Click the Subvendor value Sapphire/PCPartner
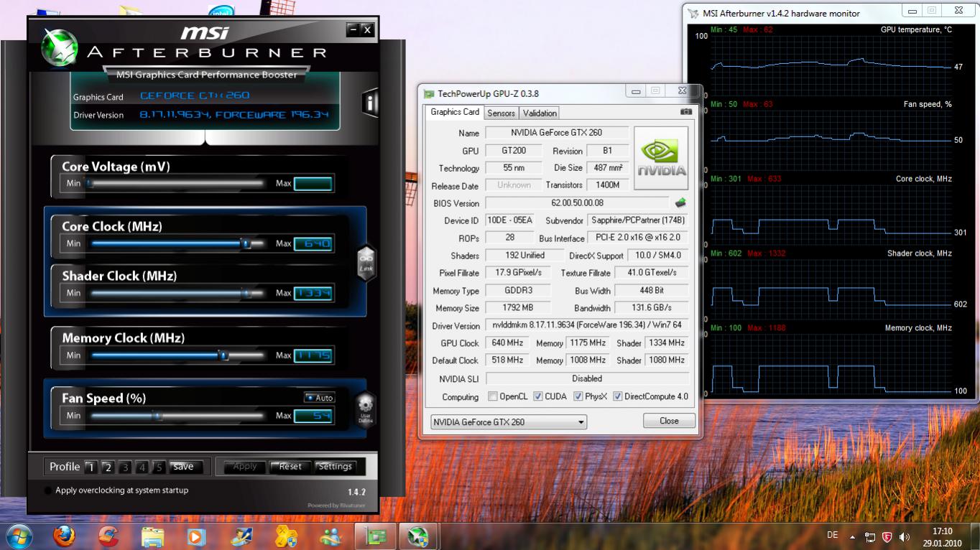The width and height of the screenshot is (980, 550). pos(637,220)
